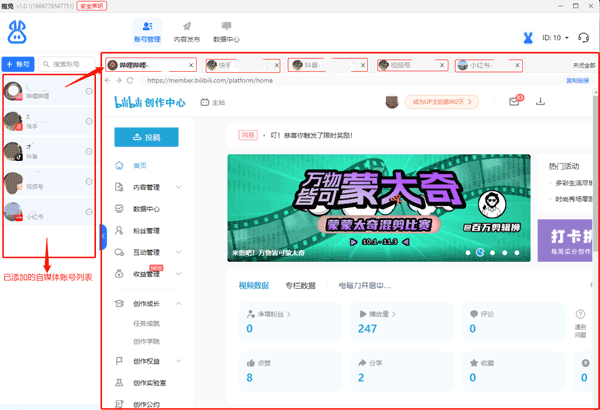Click the user avatar in bilibili header

coord(392,102)
